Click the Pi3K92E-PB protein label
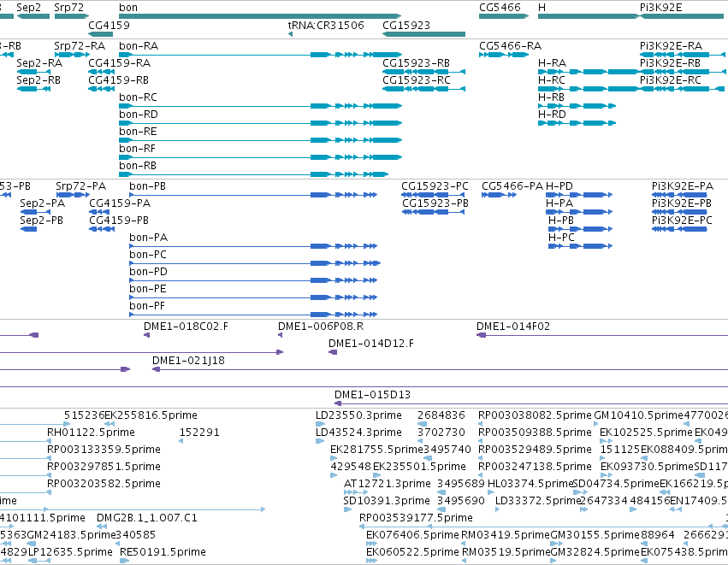728x565 pixels. point(682,203)
